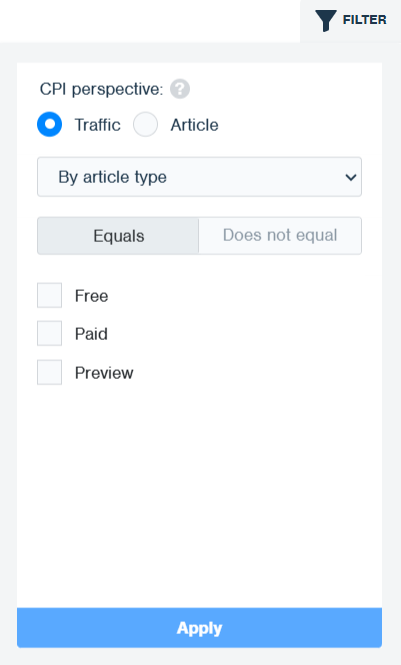Screen dimensions: 401x665
Task: Click the funnel filter icon
Action: pos(326,21)
